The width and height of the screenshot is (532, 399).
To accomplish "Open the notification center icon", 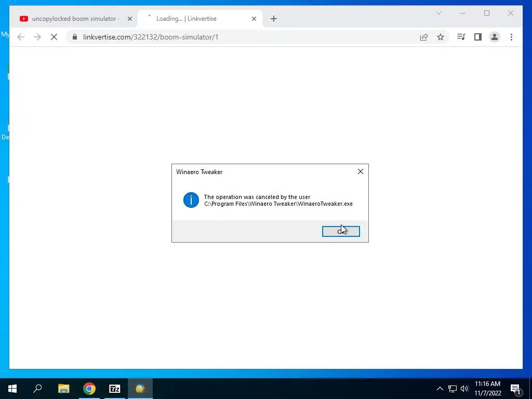I will point(515,389).
